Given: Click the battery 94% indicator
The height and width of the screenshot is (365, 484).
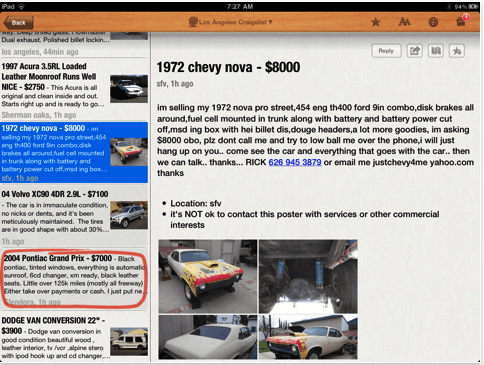Looking at the screenshot, I should [x=467, y=7].
